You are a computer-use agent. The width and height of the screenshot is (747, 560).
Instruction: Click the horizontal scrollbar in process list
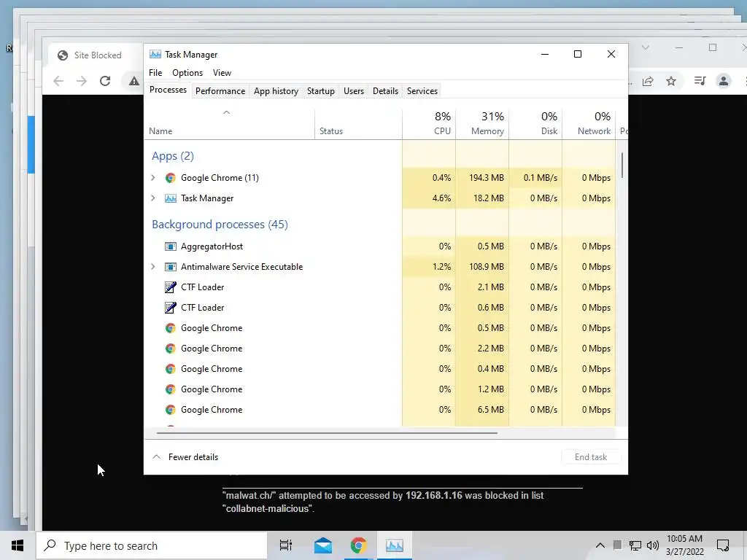point(327,433)
